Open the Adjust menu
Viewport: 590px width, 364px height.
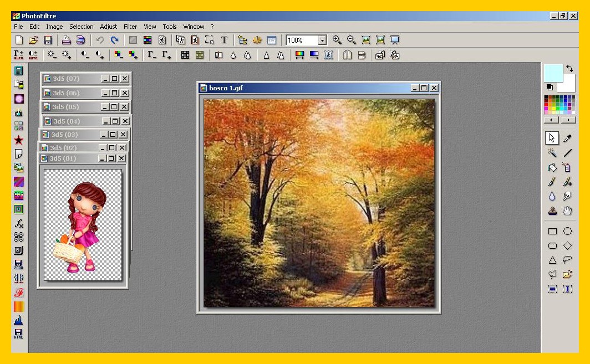109,27
